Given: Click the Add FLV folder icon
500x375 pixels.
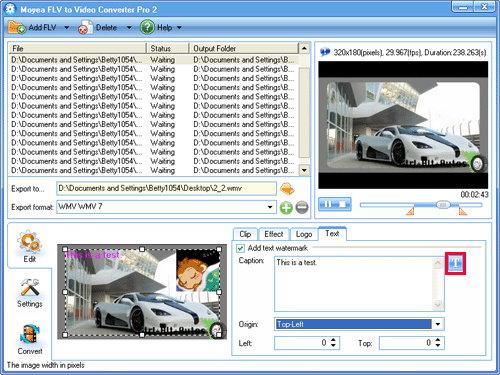Looking at the screenshot, I should point(17,27).
